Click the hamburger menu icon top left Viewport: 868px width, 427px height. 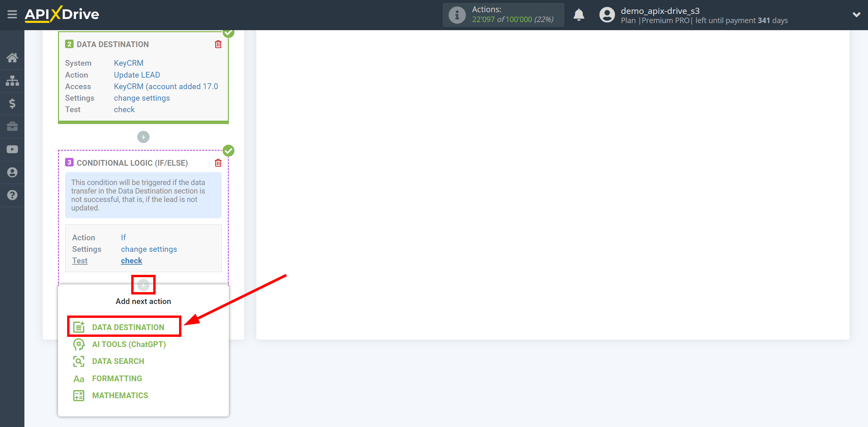click(x=12, y=14)
